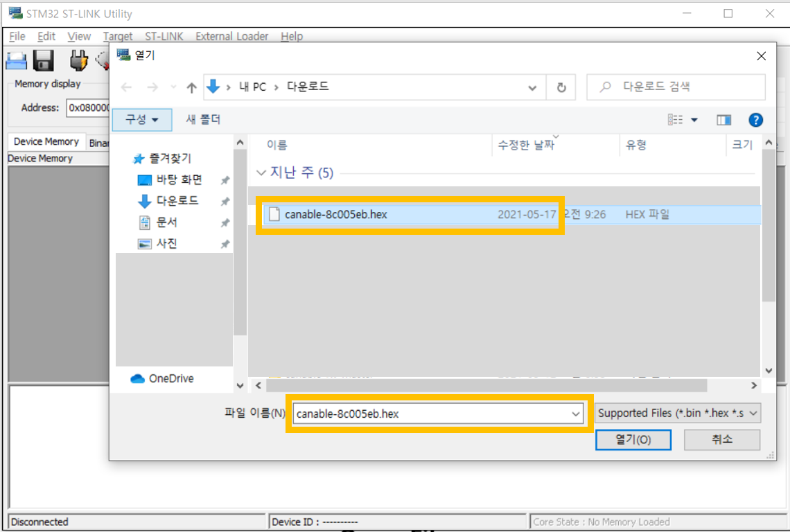Click the Address field in Memory display

coord(89,108)
